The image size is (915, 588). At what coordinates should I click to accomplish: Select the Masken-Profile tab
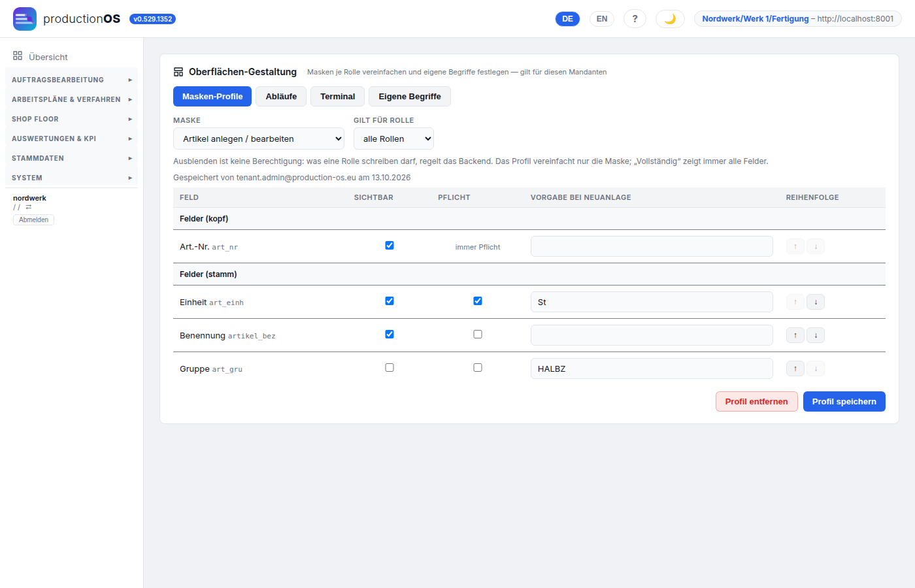(212, 96)
